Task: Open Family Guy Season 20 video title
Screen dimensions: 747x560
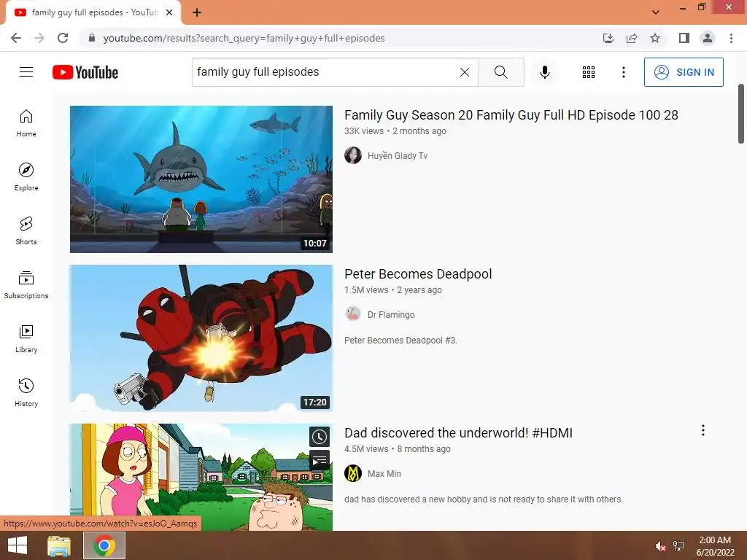Action: 511,114
